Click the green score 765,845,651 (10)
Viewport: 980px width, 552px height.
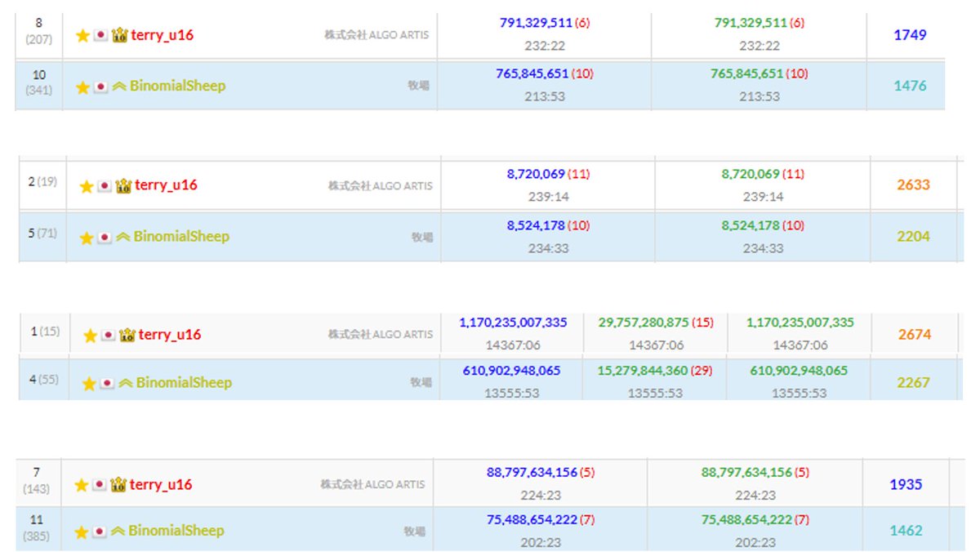coord(759,73)
